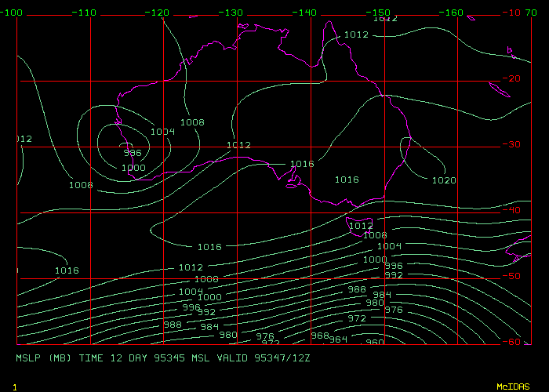Click the 968 isobar label
549x392 pixels.
click(320, 335)
